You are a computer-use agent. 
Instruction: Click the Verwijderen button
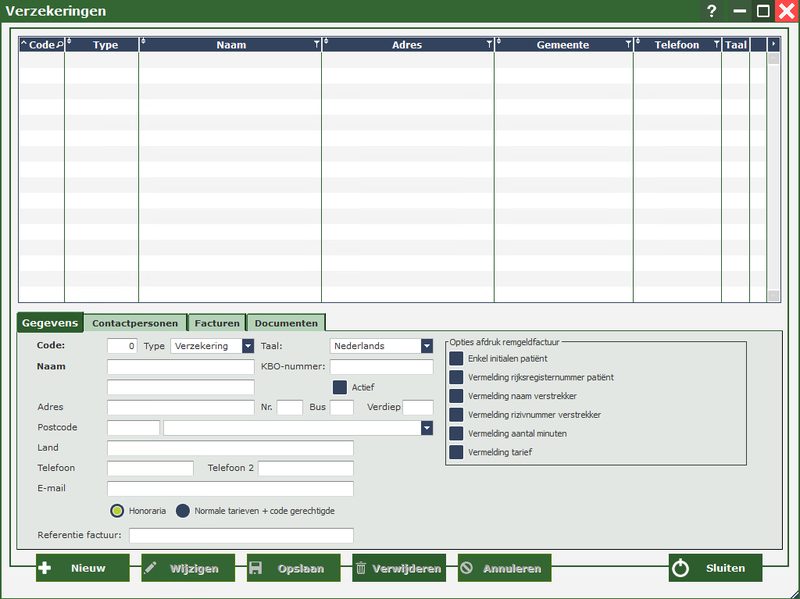pos(399,568)
